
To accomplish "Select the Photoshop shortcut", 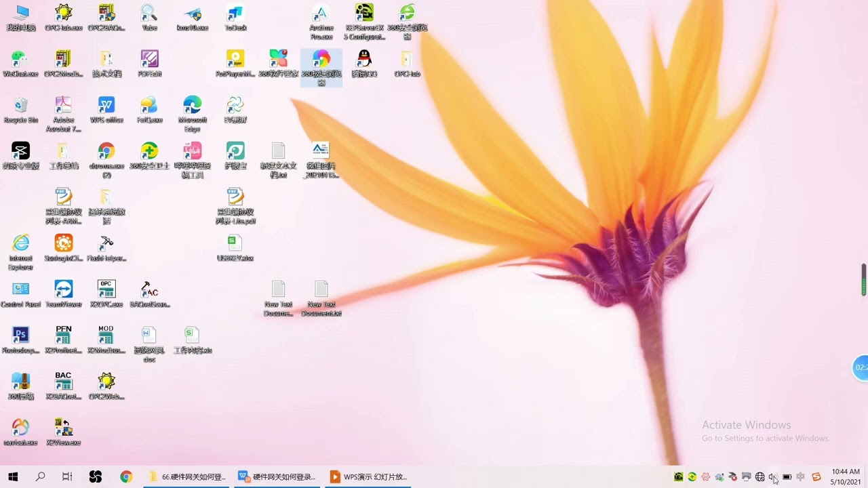I will tap(20, 340).
